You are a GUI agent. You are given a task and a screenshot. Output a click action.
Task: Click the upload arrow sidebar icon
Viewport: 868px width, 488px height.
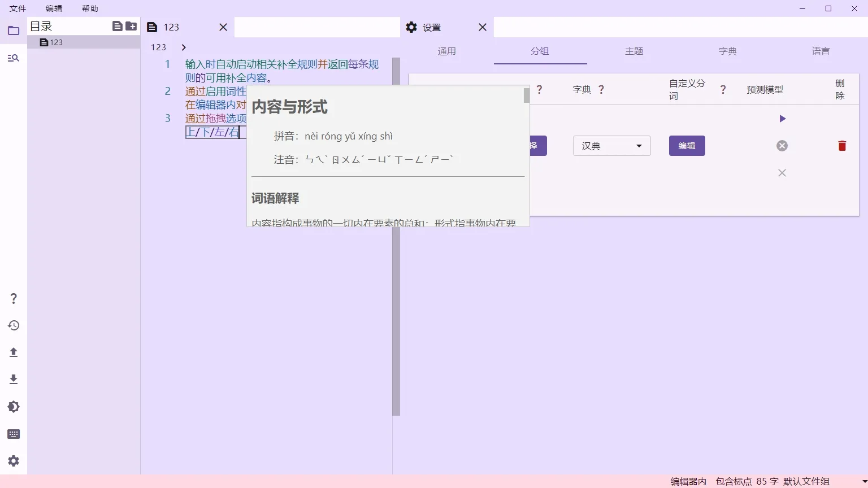pyautogui.click(x=14, y=352)
